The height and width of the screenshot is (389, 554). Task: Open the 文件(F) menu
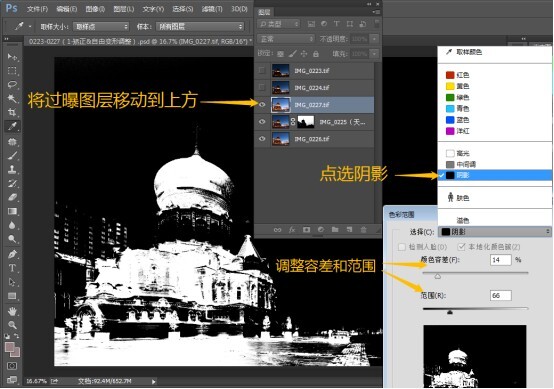click(x=37, y=8)
